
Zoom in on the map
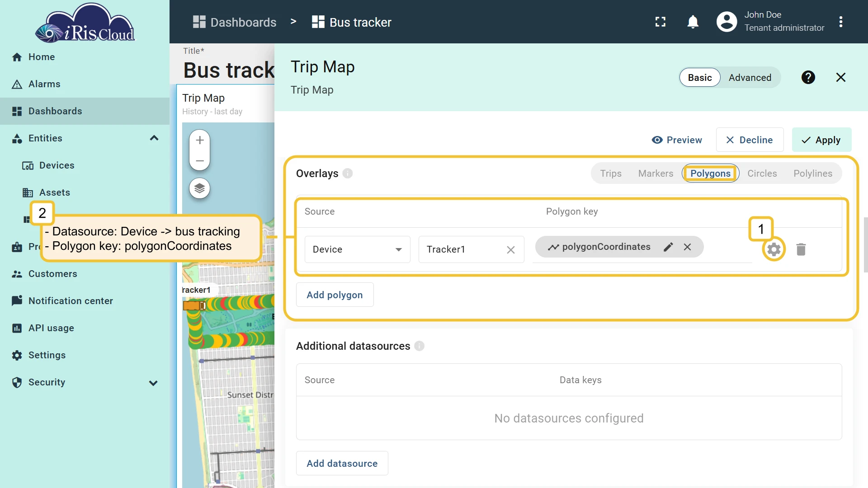click(x=200, y=140)
